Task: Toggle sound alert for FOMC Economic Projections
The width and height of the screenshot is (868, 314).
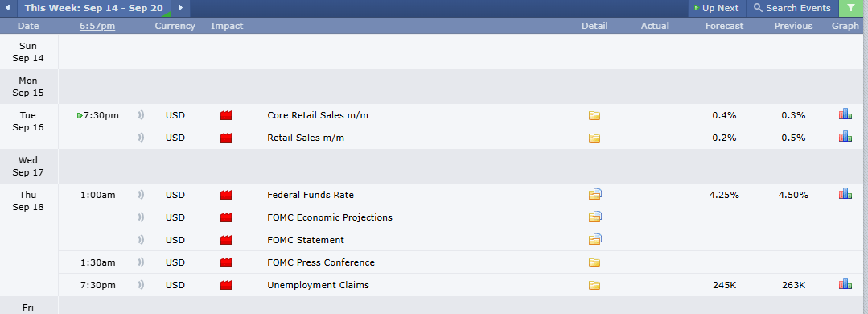Action: click(141, 217)
